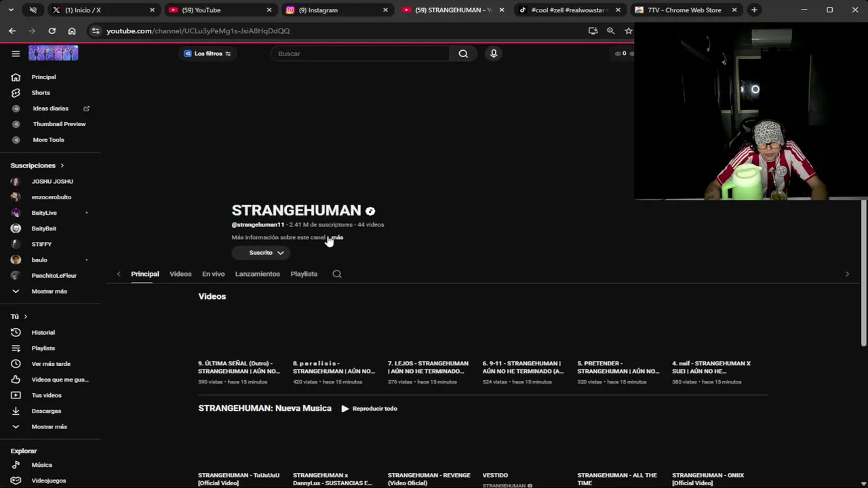The height and width of the screenshot is (488, 868).
Task: Select the En vivo channel tab
Action: [x=213, y=274]
